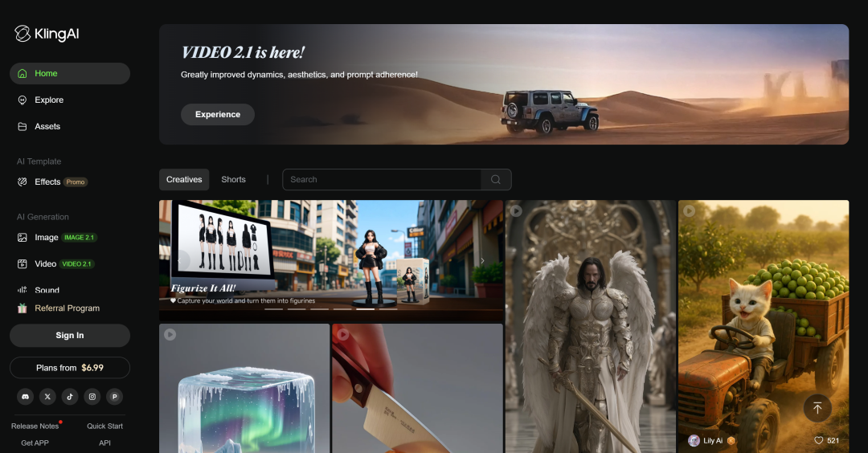Click the Effects sparkle icon
868x453 pixels.
(x=23, y=182)
